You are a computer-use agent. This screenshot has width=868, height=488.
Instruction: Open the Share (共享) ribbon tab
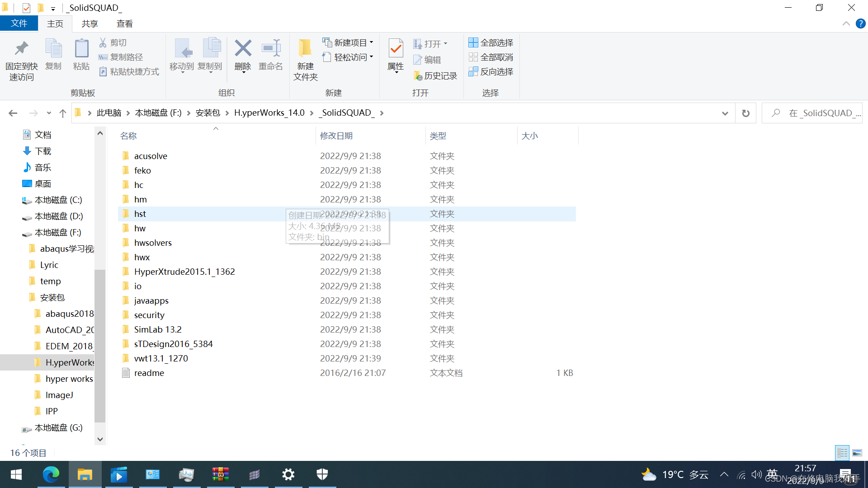pos(90,23)
